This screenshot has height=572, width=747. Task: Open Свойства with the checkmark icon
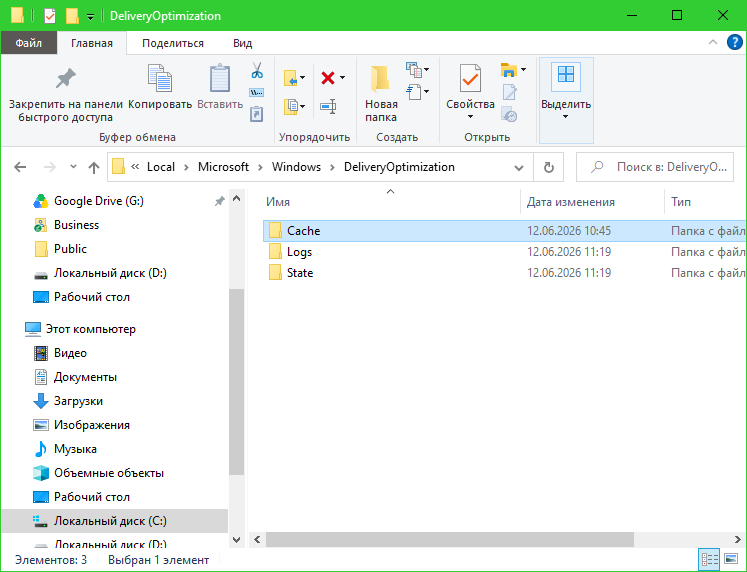(470, 78)
